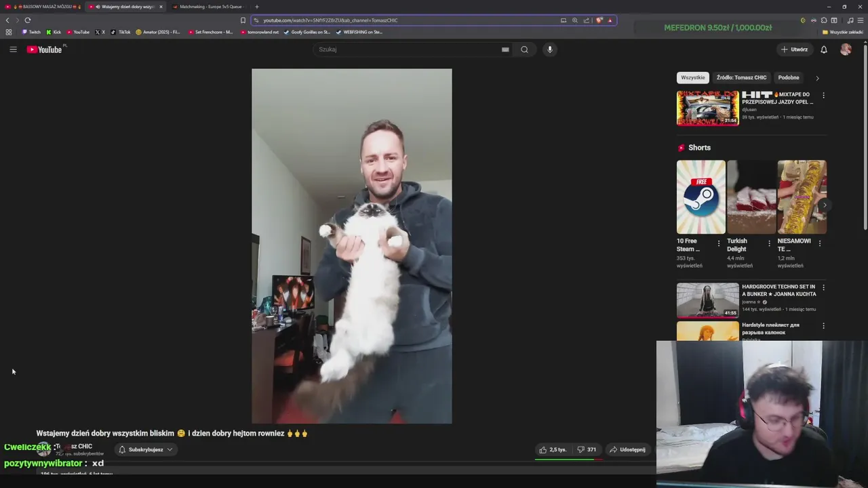Open the HARDGROOVE TECHNO SET IN A BUNKER thumbnail
Image resolution: width=868 pixels, height=488 pixels.
(708, 300)
